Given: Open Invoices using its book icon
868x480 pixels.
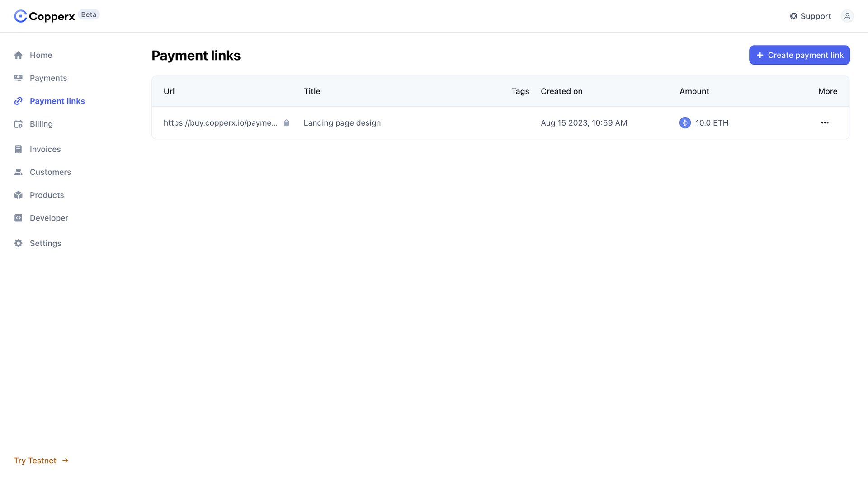Looking at the screenshot, I should tap(19, 149).
